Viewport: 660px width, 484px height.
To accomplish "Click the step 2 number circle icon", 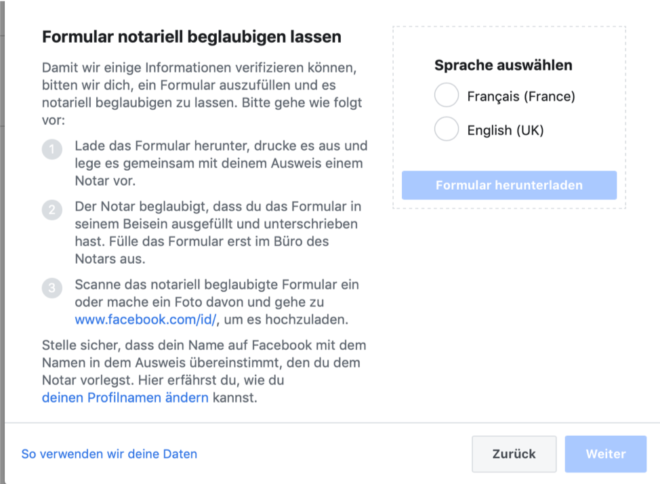I will pos(52,210).
